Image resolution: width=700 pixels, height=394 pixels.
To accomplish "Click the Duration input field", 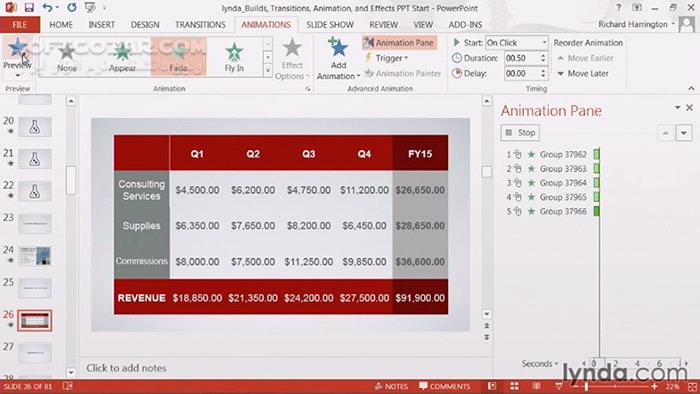I will [521, 58].
